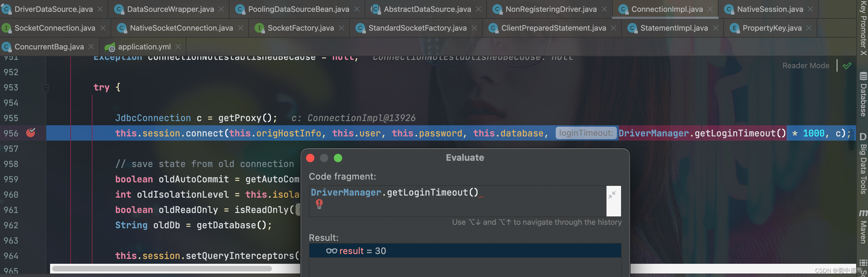This screenshot has width=868, height=277.
Task: Click the getProxy() call on line 955
Action: coord(245,118)
